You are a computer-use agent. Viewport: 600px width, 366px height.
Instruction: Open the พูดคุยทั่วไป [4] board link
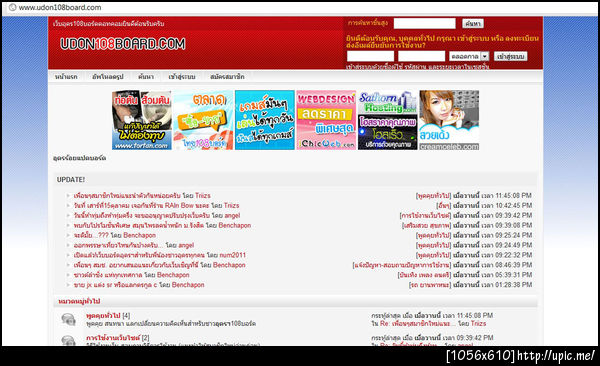[x=103, y=316]
